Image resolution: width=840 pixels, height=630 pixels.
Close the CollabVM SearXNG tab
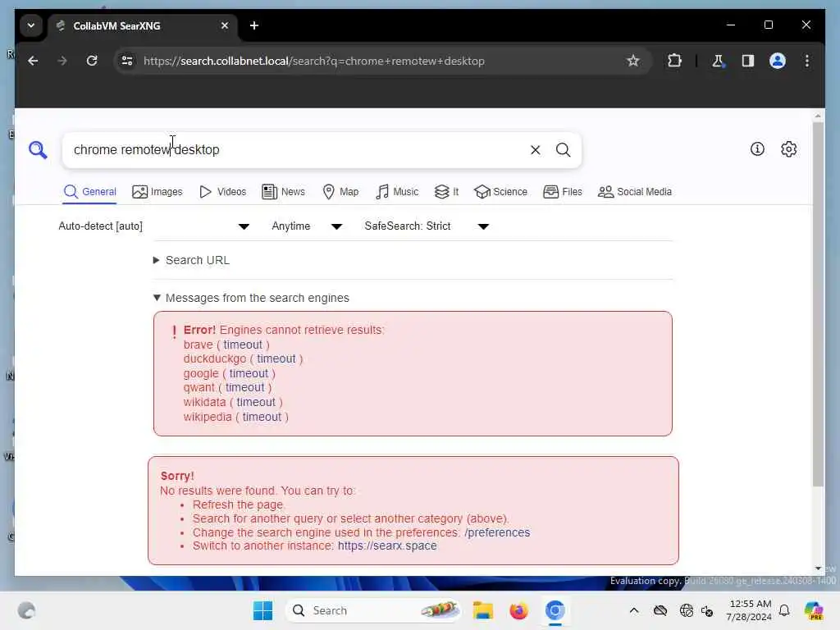click(225, 25)
